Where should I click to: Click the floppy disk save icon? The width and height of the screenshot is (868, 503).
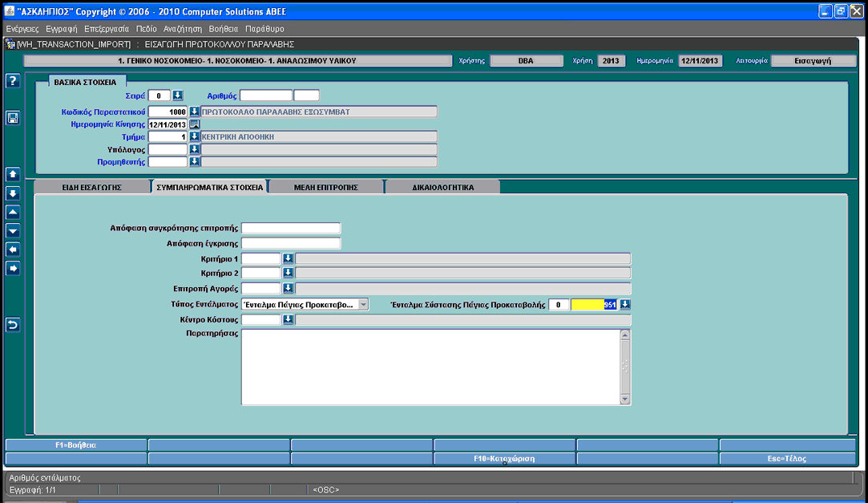click(x=13, y=117)
